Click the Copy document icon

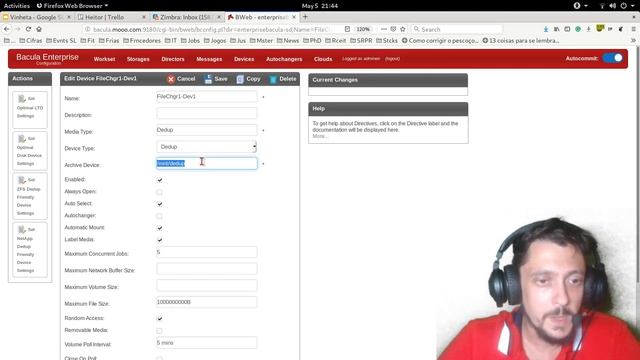pyautogui.click(x=240, y=79)
